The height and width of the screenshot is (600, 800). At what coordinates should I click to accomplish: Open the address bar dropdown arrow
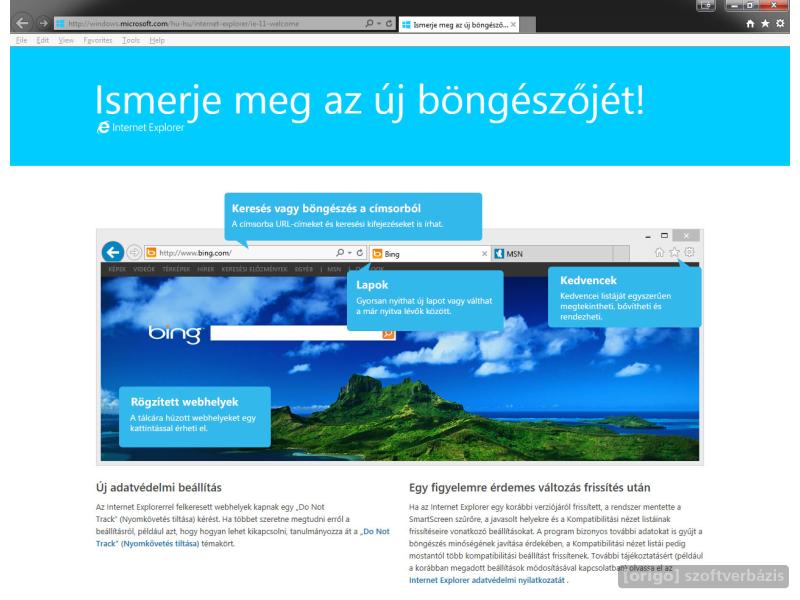coord(379,23)
